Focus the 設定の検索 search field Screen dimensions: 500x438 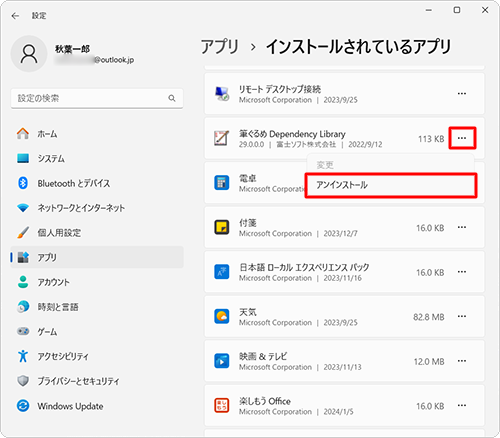pos(97,98)
